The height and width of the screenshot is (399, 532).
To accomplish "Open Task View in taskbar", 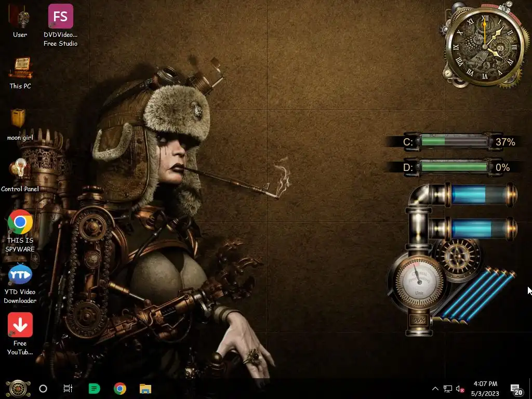I will 68,389.
